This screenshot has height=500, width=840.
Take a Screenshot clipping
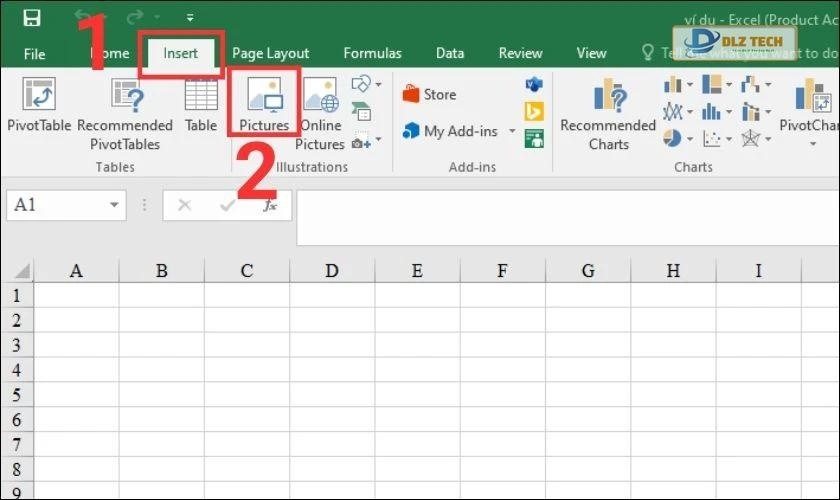coord(362,141)
